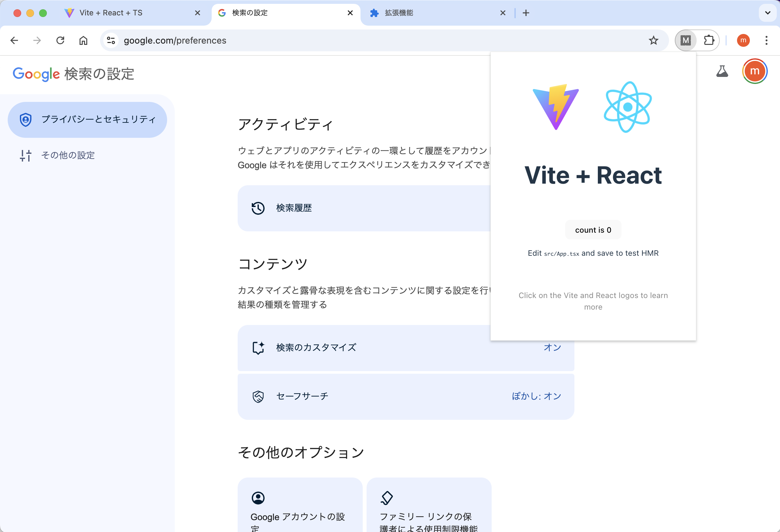Viewport: 780px width, 532px height.
Task: Open Chrome profile avatar menu
Action: (743, 40)
